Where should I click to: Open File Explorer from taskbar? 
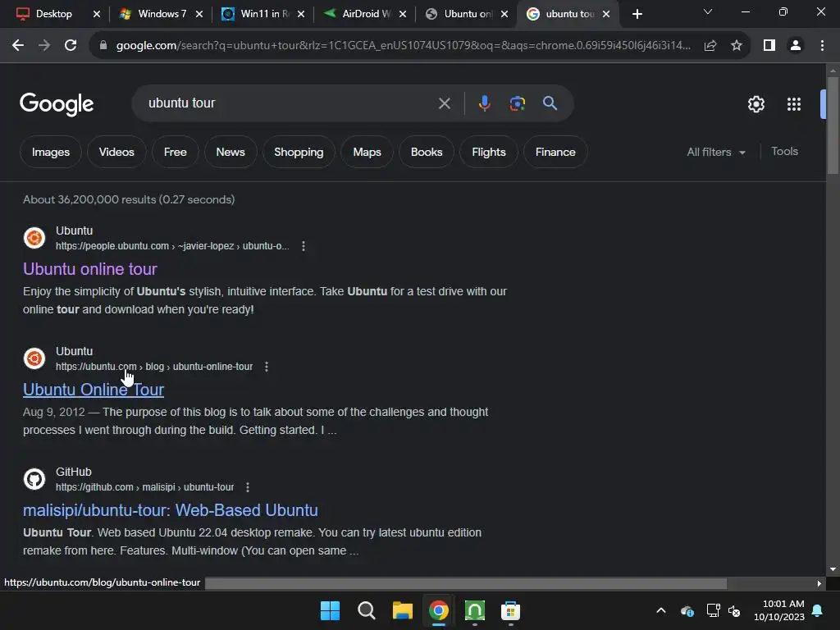click(402, 610)
